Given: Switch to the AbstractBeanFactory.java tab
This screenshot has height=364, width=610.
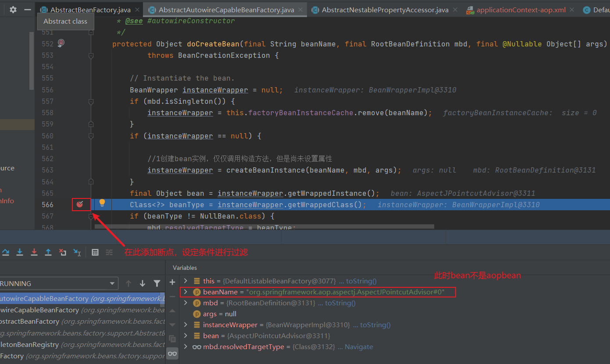Looking at the screenshot, I should pos(90,10).
